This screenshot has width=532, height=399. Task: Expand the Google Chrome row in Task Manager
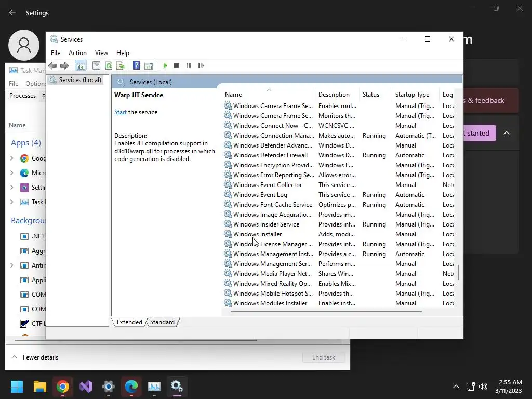12,158
